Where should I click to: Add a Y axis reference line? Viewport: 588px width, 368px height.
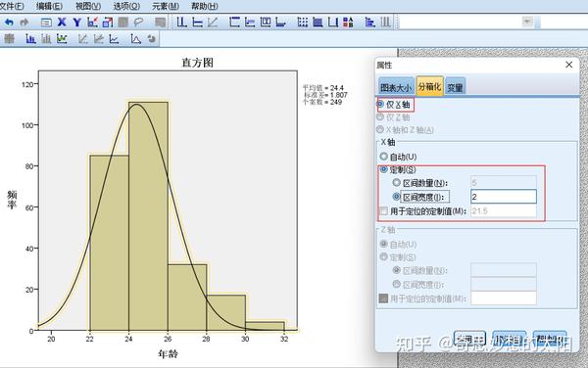197,23
